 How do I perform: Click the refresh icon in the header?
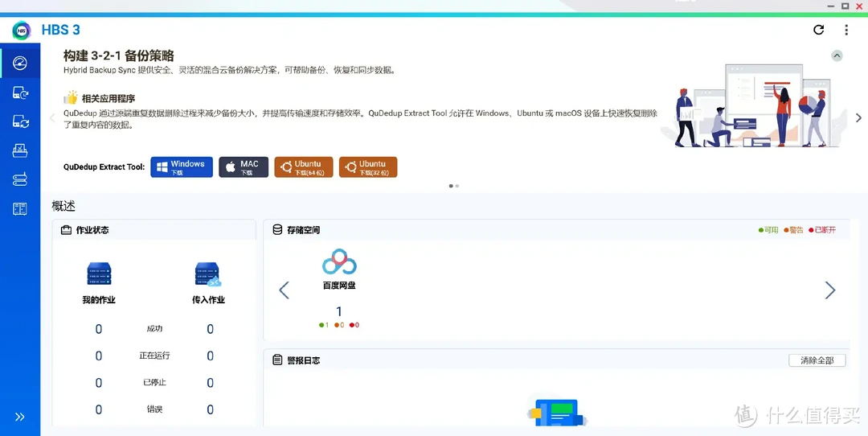818,30
